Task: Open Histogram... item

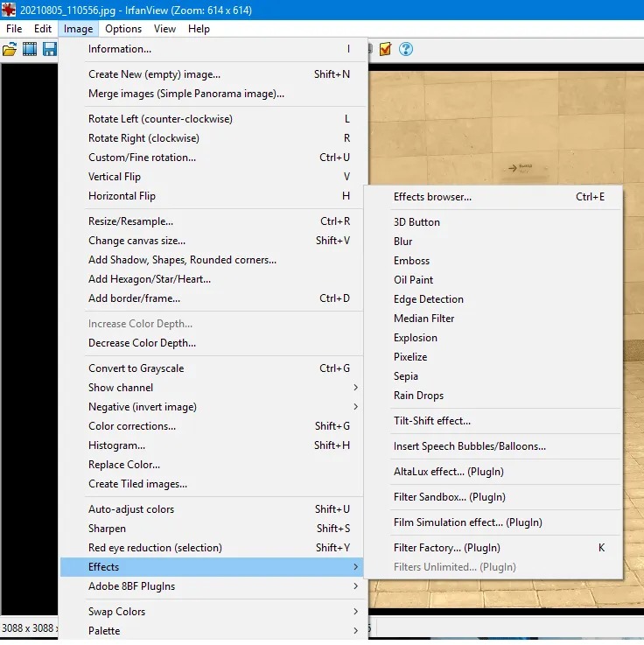Action: [x=212, y=445]
